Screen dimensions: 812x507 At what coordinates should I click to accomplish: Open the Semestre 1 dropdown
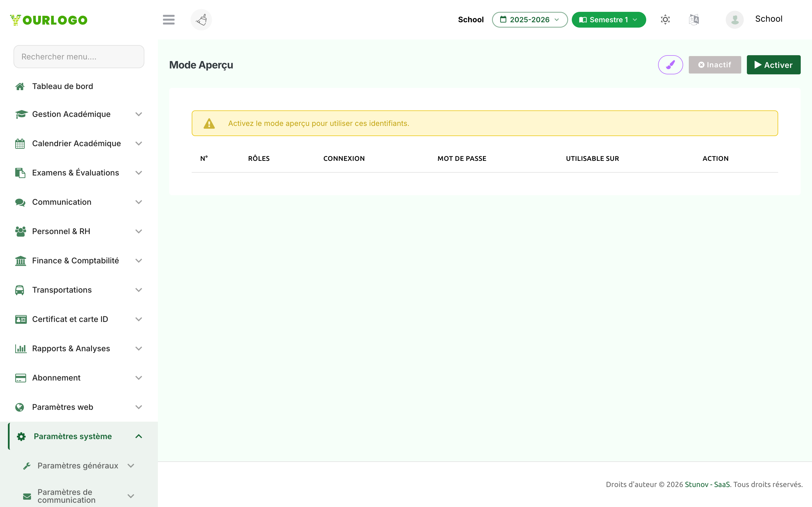coord(609,20)
